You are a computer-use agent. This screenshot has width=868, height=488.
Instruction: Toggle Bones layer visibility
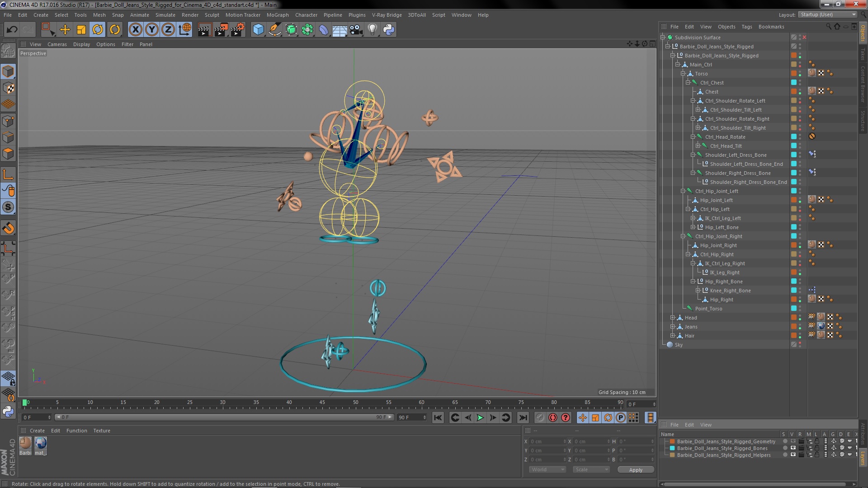coord(793,448)
